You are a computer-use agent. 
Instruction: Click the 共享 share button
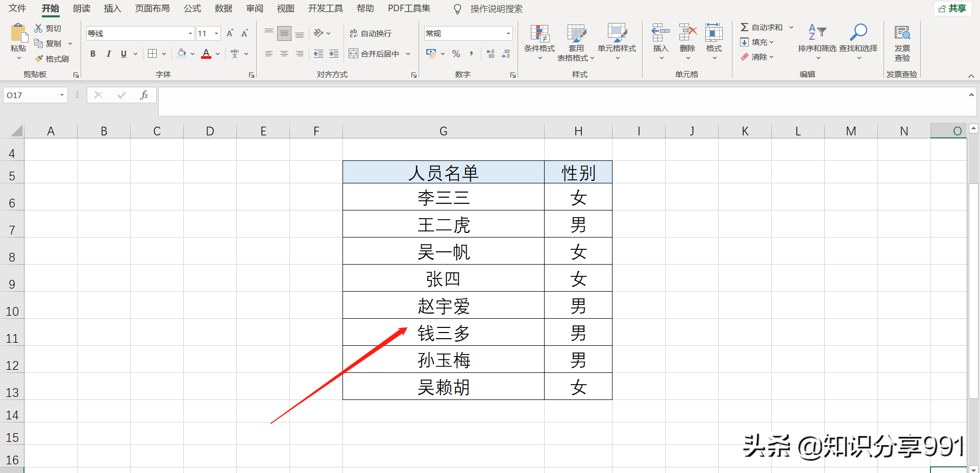tap(952, 8)
